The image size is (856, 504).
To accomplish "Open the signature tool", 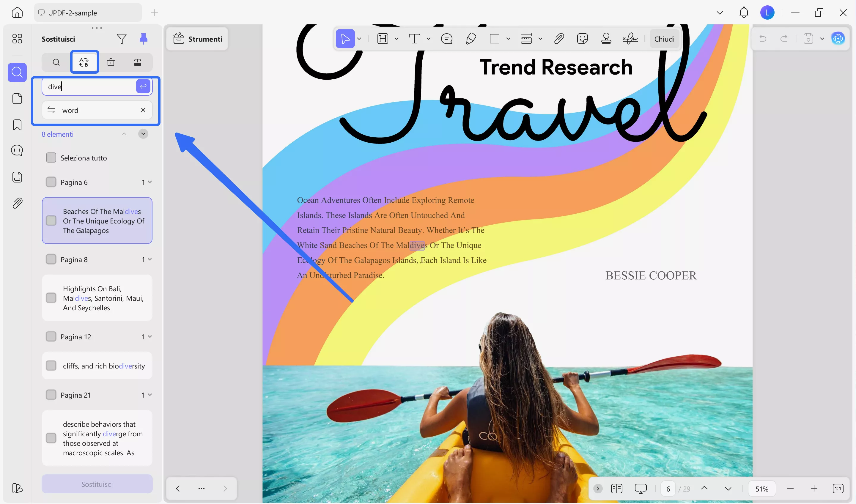I will pos(630,38).
